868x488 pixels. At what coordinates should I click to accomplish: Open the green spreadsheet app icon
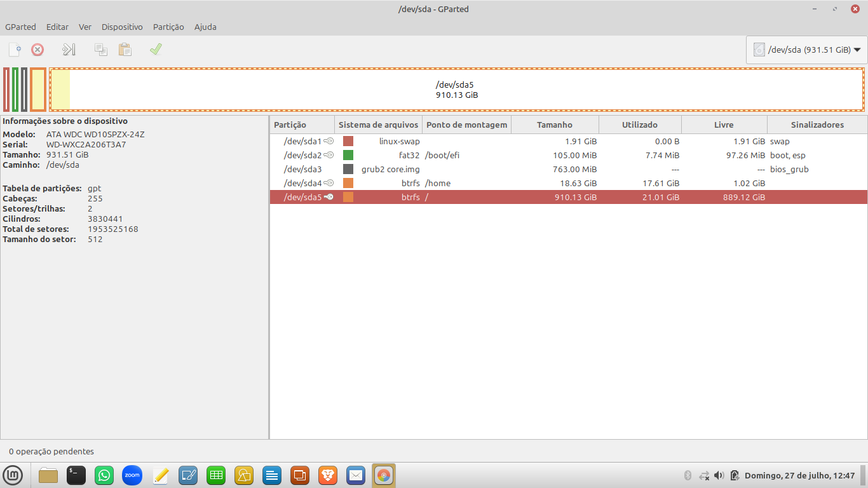(x=216, y=475)
